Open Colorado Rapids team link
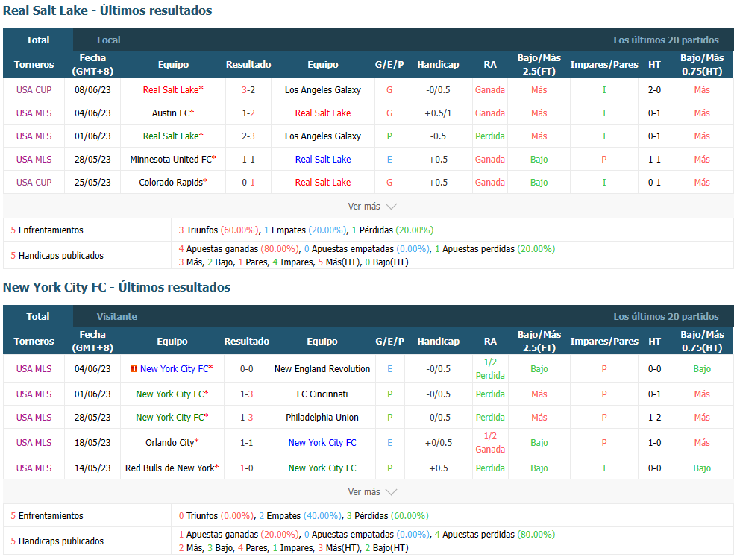737x560 pixels. (x=171, y=182)
